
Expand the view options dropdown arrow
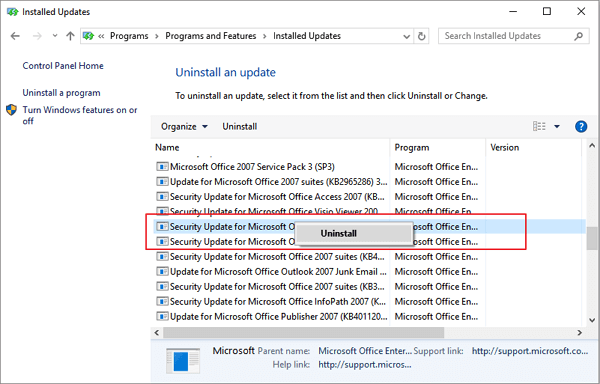[557, 126]
